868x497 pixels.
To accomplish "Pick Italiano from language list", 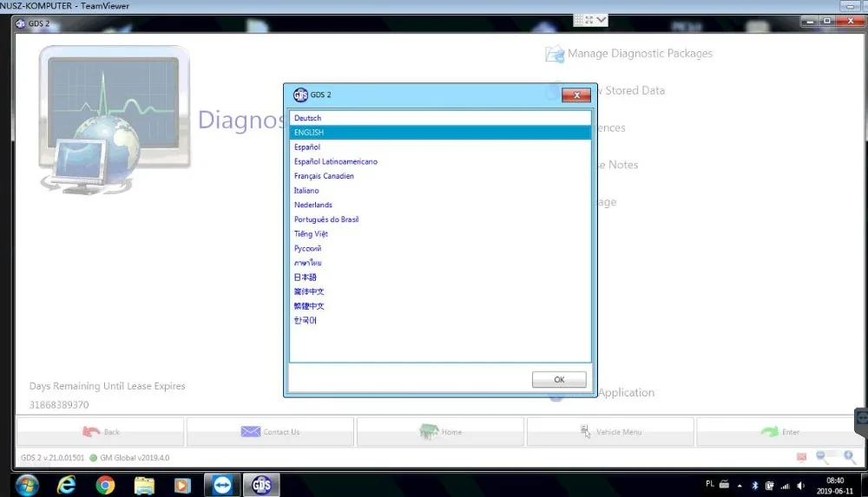I will pos(440,190).
